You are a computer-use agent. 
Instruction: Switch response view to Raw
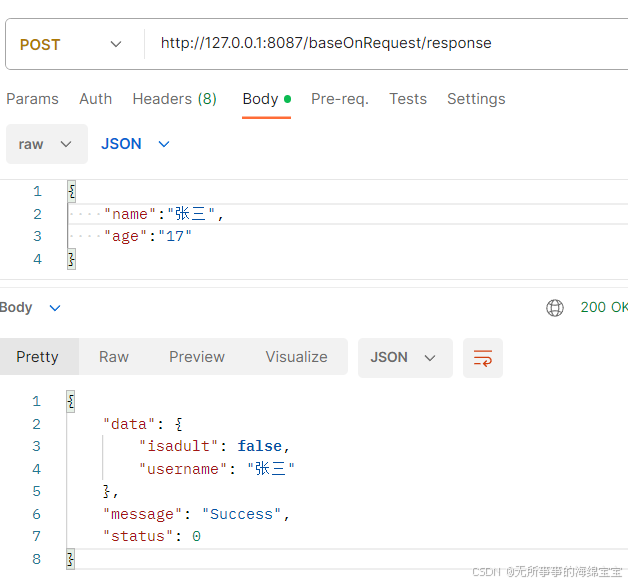coord(114,357)
